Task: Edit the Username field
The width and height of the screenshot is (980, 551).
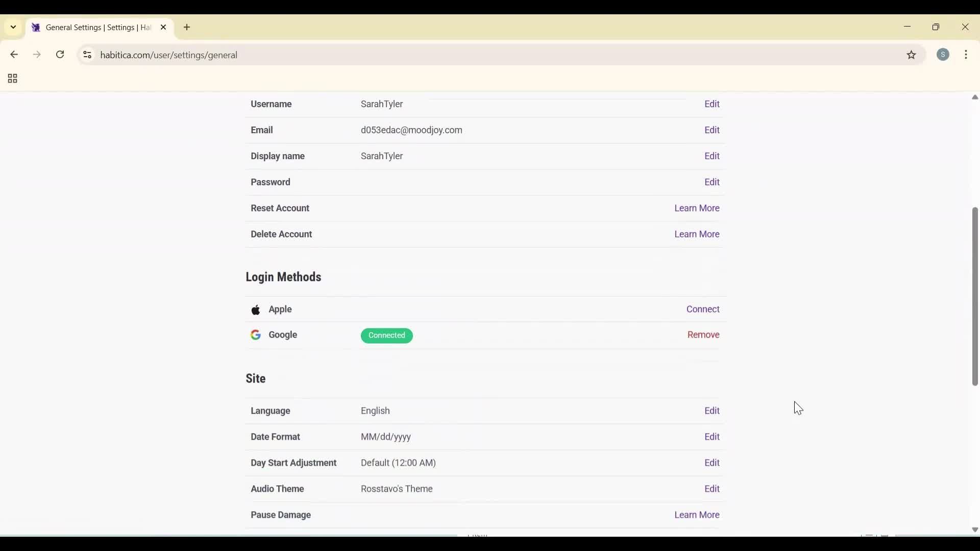Action: 712,104
